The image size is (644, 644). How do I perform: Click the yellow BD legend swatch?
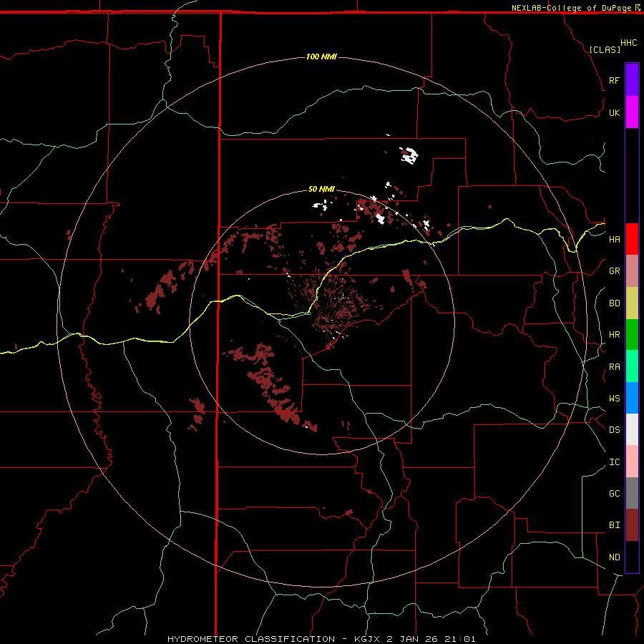(632, 303)
